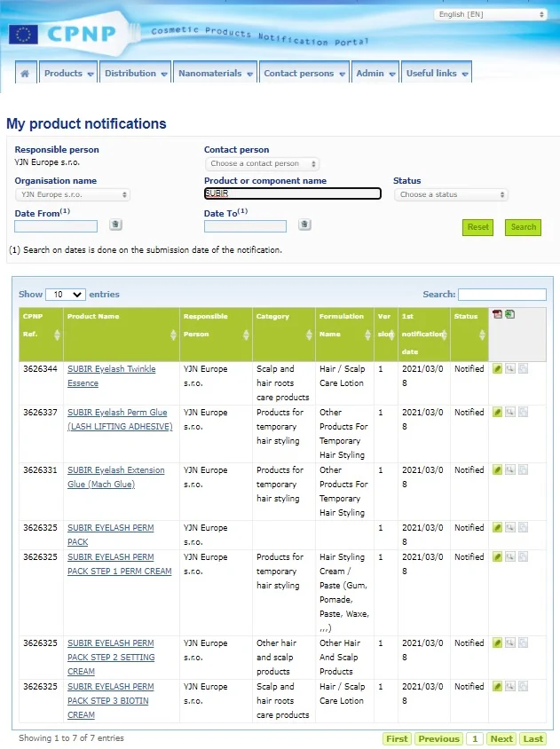Go to the Previous results page

click(438, 738)
